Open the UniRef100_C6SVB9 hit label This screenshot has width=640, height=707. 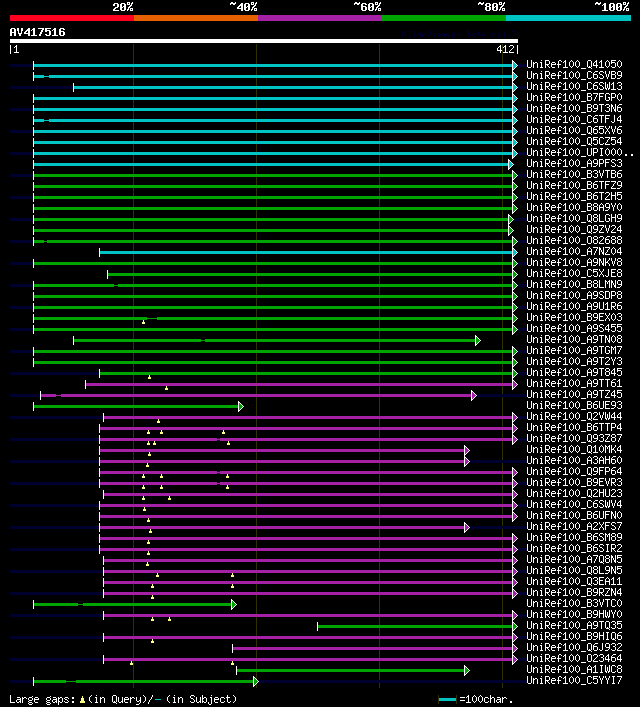coord(574,75)
